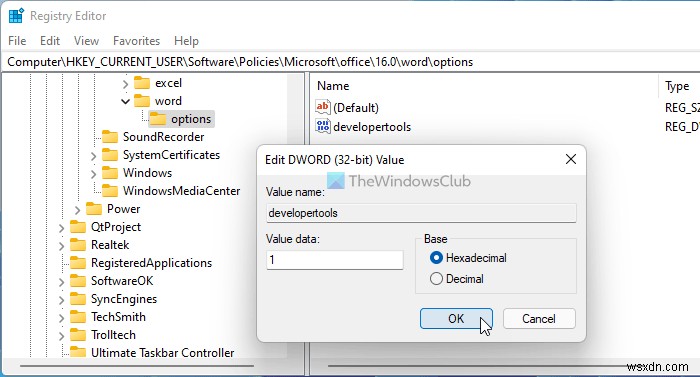700x377 pixels.
Task: Confirm the DWORD edit with OK
Action: [456, 318]
